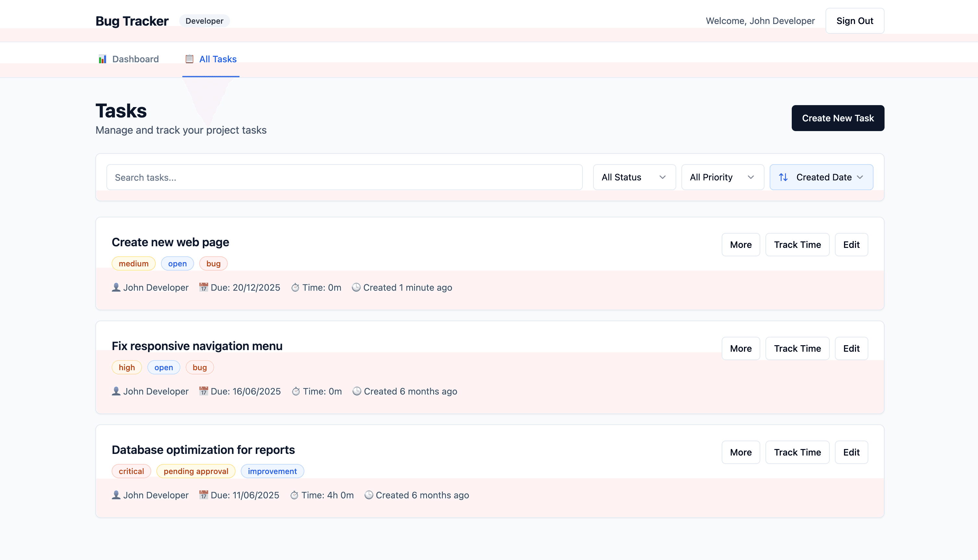
Task: Open More options for Create new web page
Action: (x=740, y=245)
